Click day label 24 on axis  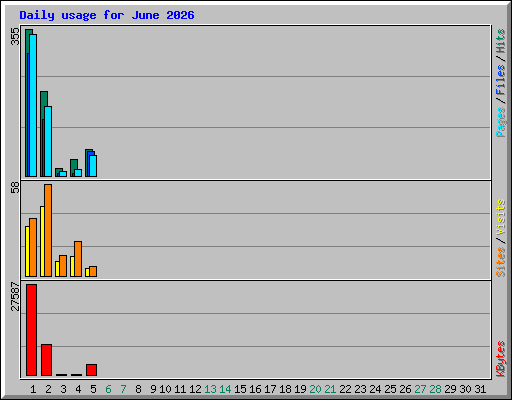click(x=375, y=389)
